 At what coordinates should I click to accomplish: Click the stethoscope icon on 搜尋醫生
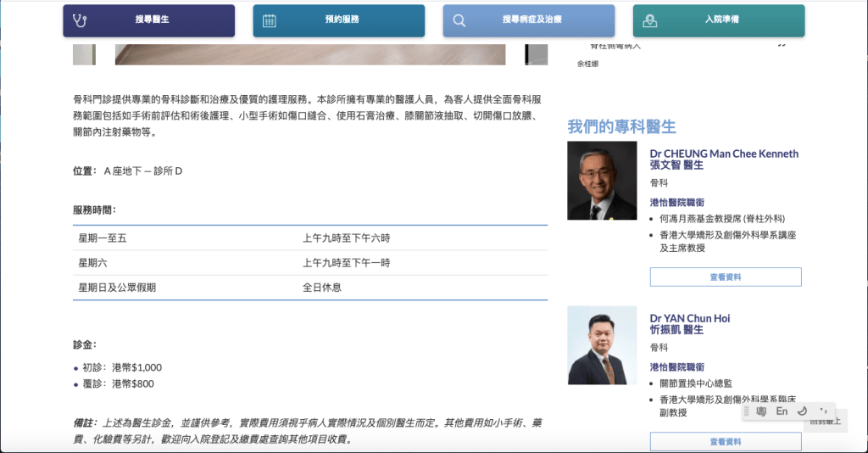click(x=81, y=20)
